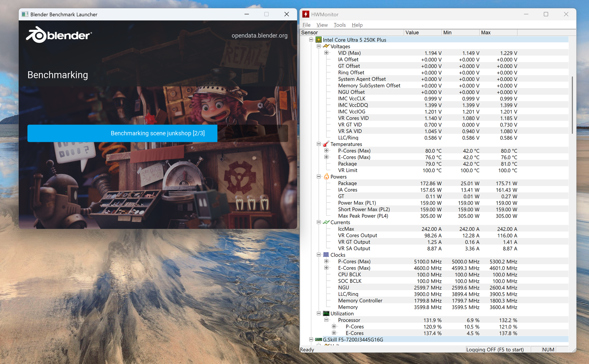Image resolution: width=589 pixels, height=364 pixels.
Task: Click the Voltages lightning icon
Action: [x=326, y=46]
